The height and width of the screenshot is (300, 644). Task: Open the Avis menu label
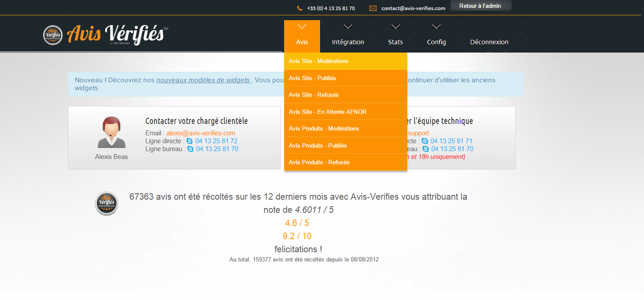(302, 42)
